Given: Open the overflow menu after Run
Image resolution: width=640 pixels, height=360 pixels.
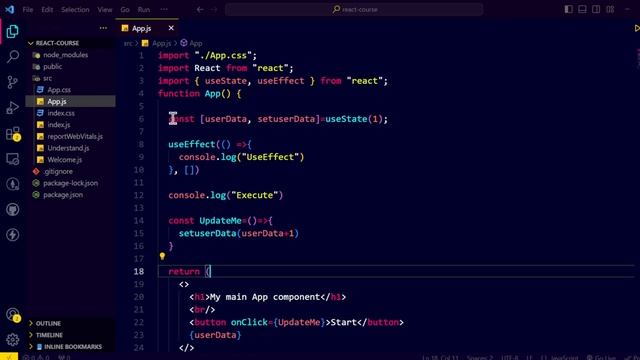Looking at the screenshot, I should click(164, 9).
